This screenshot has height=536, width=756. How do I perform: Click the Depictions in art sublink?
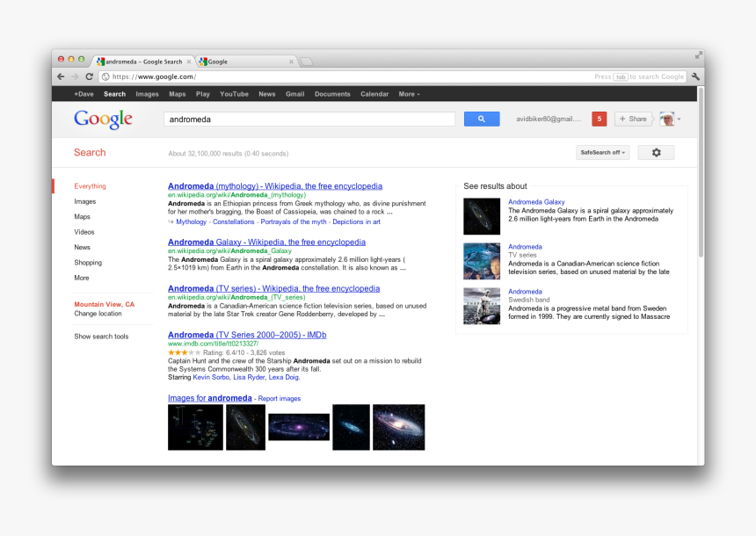tap(356, 221)
